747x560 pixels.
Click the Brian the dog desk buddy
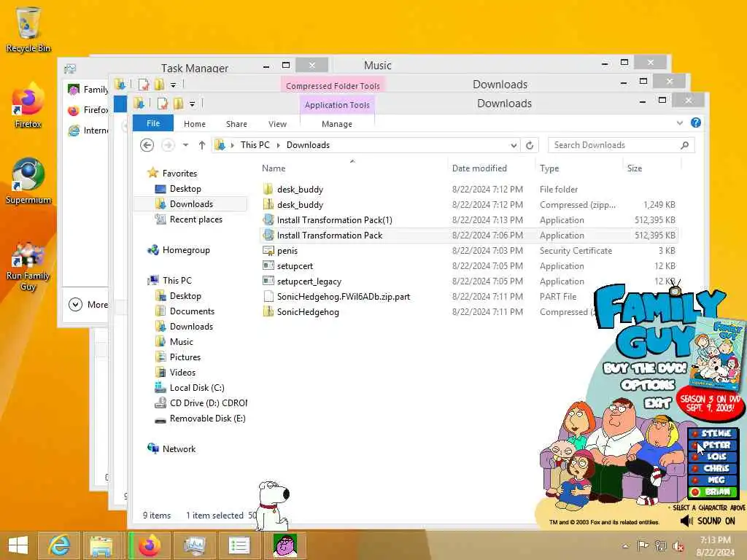tap(273, 506)
